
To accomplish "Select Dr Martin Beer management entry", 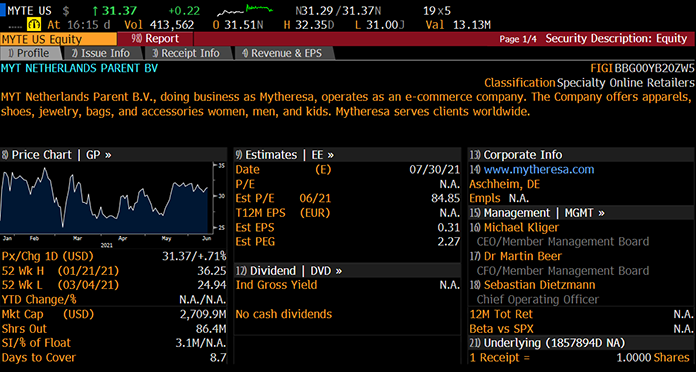I will 522,257.
